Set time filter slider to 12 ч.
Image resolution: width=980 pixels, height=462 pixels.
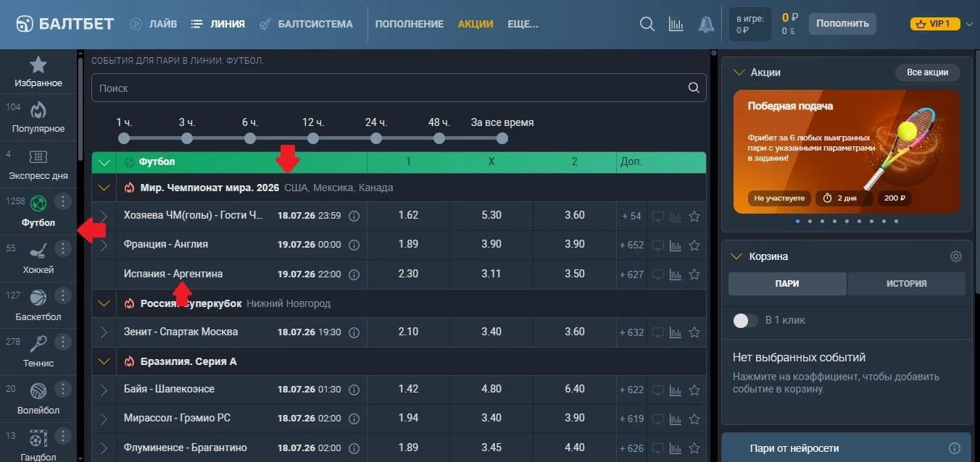click(x=313, y=138)
